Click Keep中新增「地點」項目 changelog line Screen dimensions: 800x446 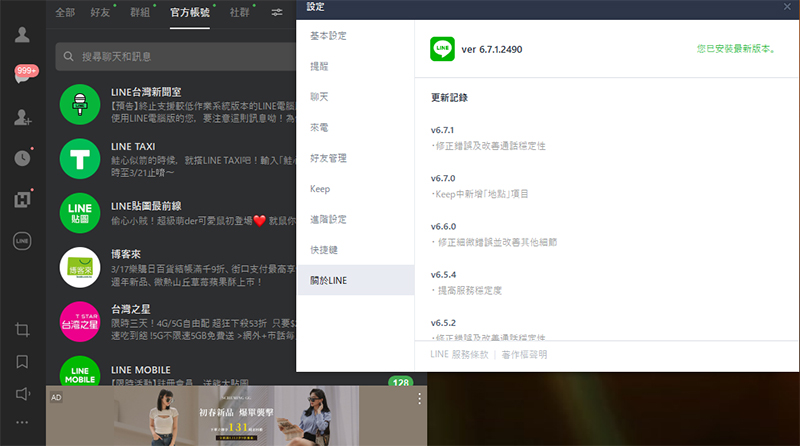(480, 194)
